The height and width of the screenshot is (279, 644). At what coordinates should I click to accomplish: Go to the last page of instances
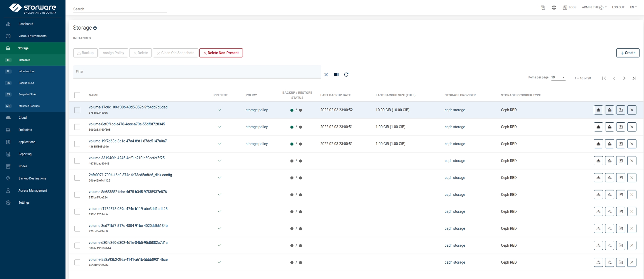click(x=634, y=78)
